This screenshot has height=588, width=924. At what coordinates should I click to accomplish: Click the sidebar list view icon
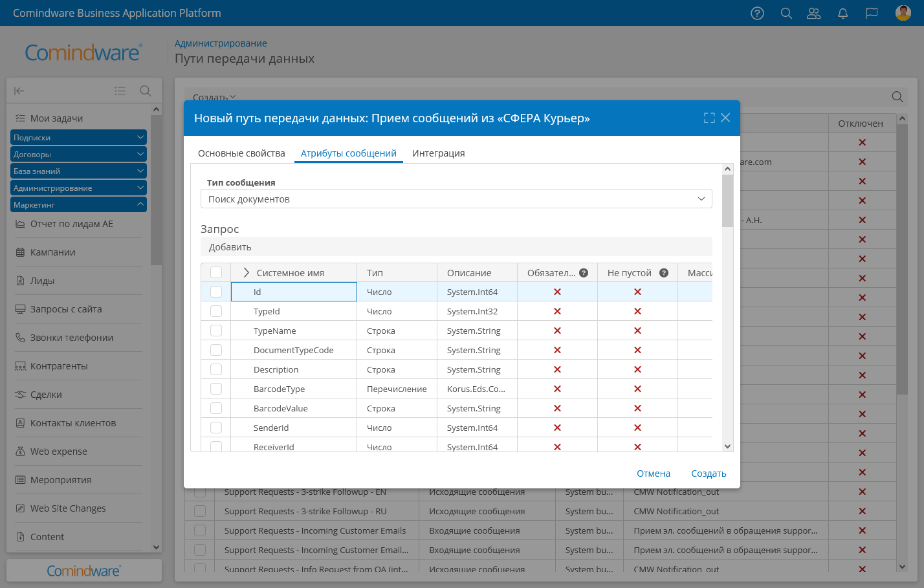120,91
